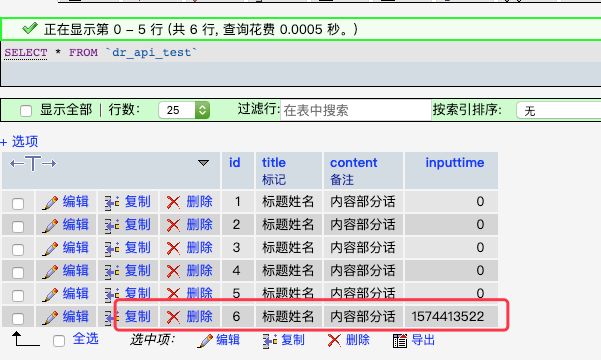Open the 按索引排序 sort-by-index dropdown

[x=558, y=111]
